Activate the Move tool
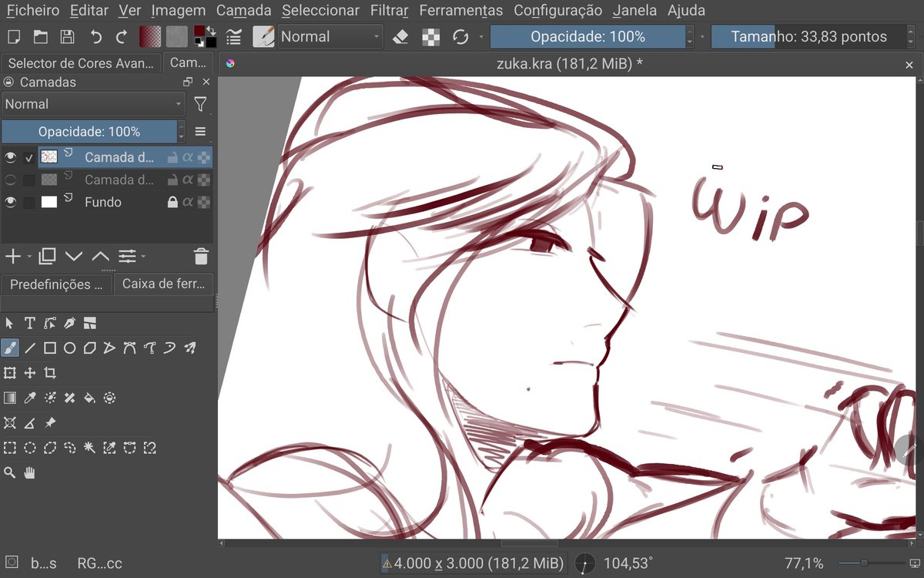 [30, 373]
